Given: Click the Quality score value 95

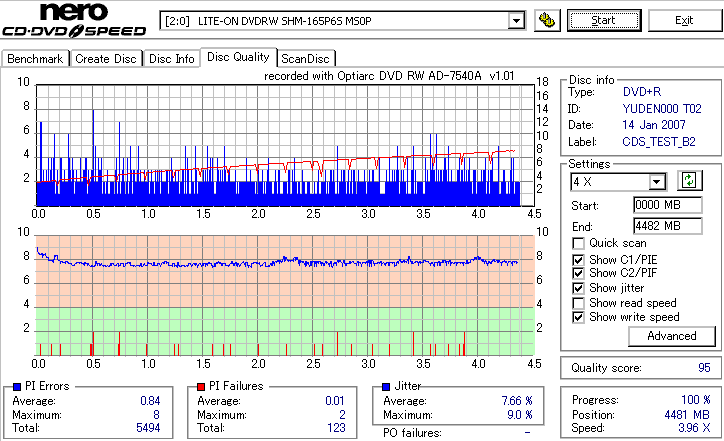Looking at the screenshot, I should (704, 368).
